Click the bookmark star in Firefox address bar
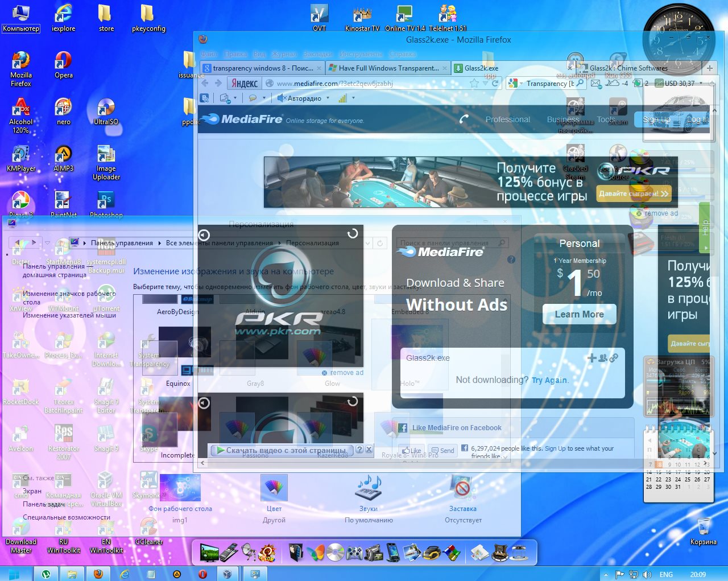This screenshot has height=581, width=728. [x=474, y=83]
